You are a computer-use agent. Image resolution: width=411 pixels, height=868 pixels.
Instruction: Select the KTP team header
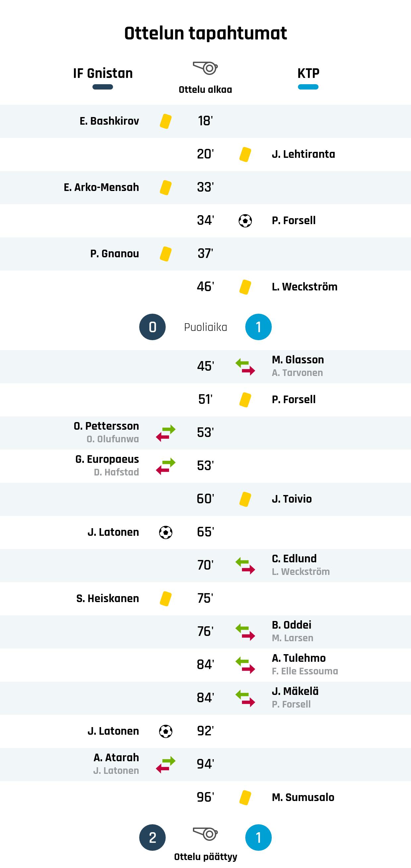tap(308, 73)
